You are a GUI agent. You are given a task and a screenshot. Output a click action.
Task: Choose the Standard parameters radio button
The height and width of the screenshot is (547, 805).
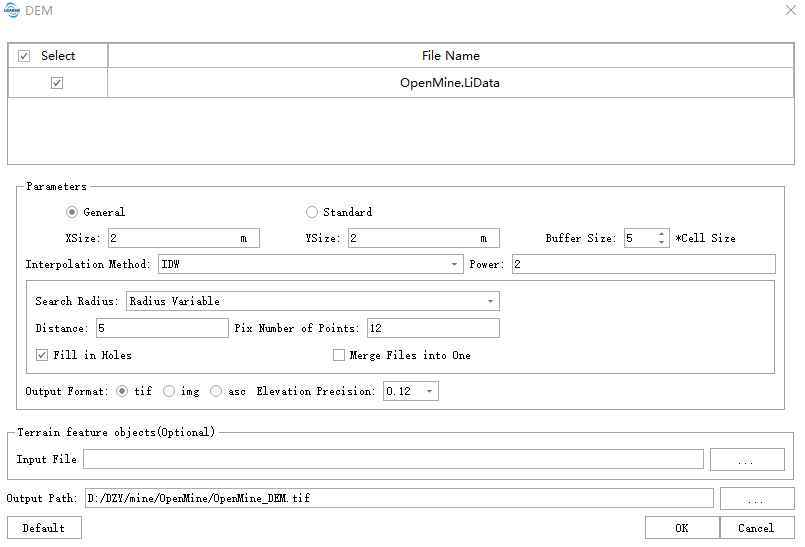coord(312,212)
